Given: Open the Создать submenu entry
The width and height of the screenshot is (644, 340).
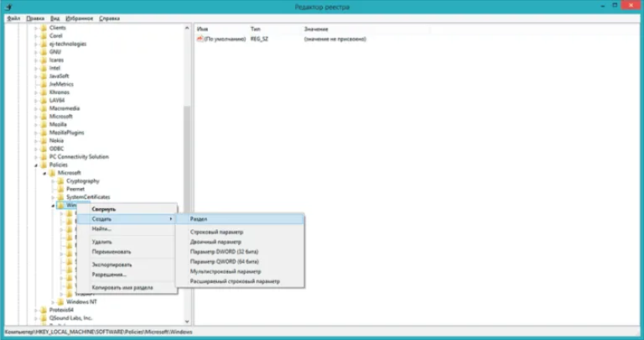Looking at the screenshot, I should [x=127, y=219].
